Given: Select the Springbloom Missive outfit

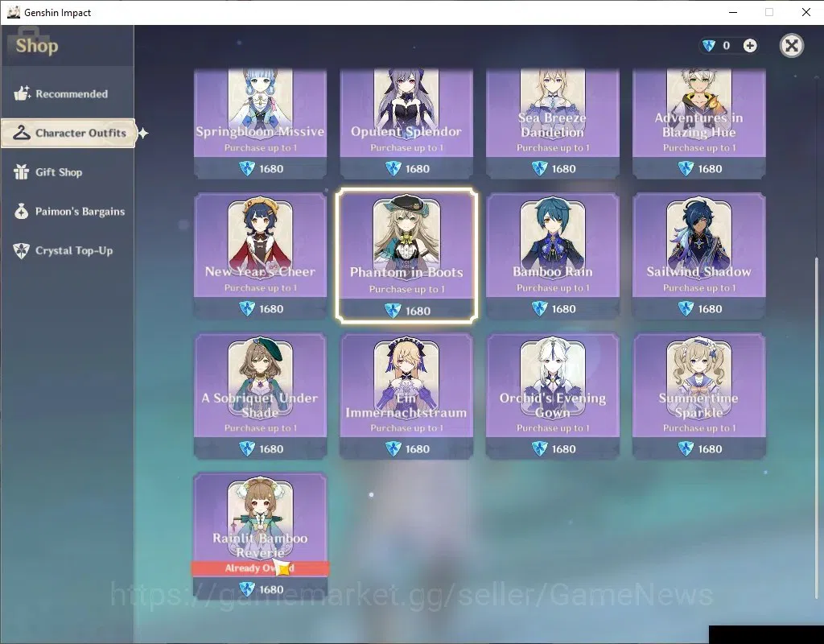Looking at the screenshot, I should (x=260, y=123).
